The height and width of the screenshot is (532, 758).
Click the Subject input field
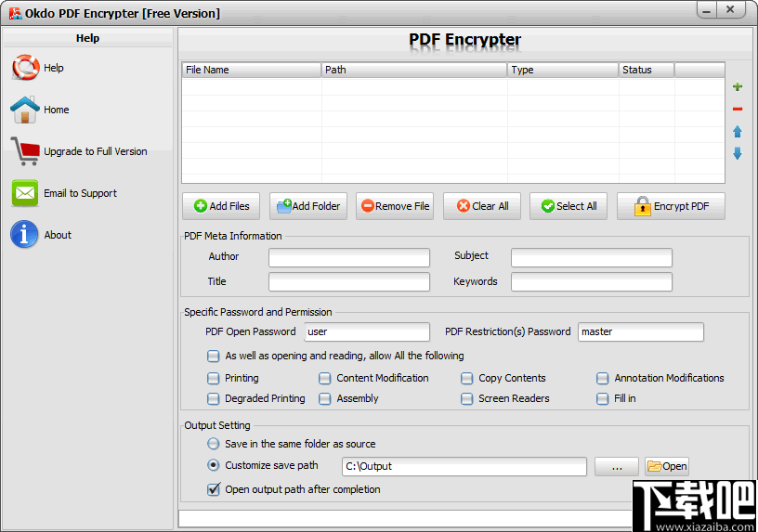coord(591,257)
